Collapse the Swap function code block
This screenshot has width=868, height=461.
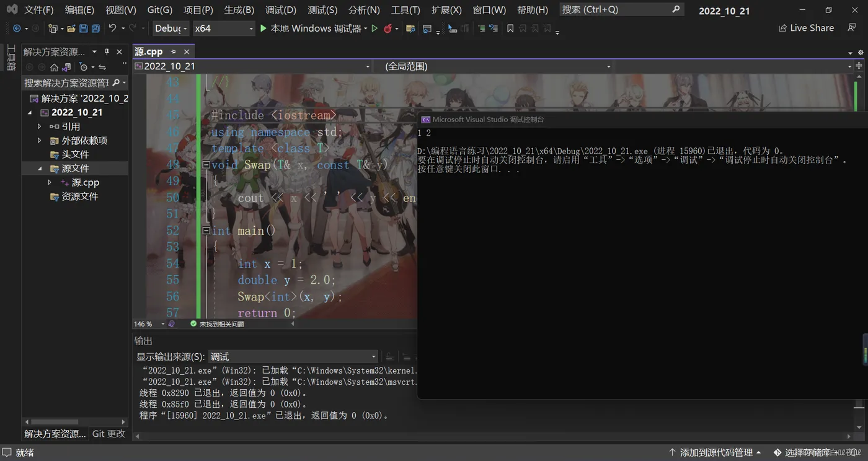(x=206, y=165)
